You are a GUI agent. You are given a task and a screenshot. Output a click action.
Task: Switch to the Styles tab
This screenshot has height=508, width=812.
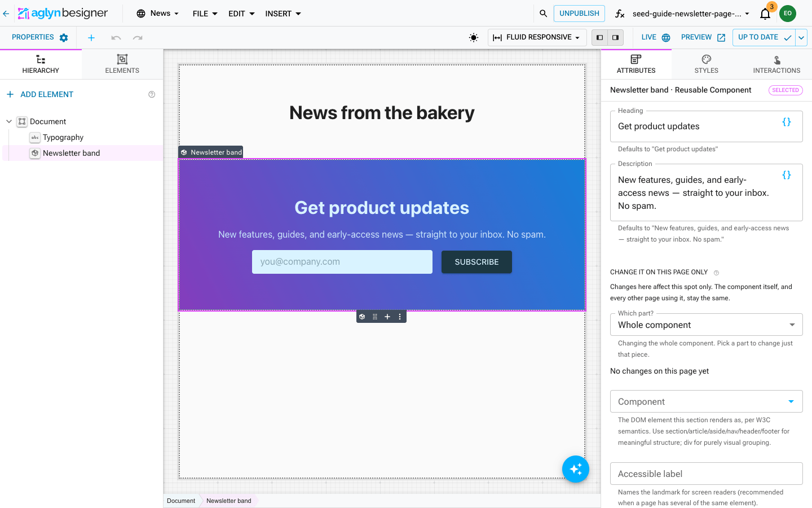point(707,64)
